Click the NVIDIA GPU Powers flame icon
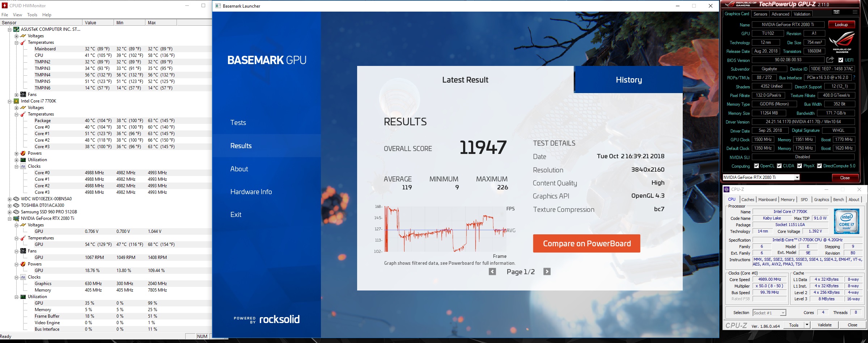The height and width of the screenshot is (343, 868). (x=23, y=264)
